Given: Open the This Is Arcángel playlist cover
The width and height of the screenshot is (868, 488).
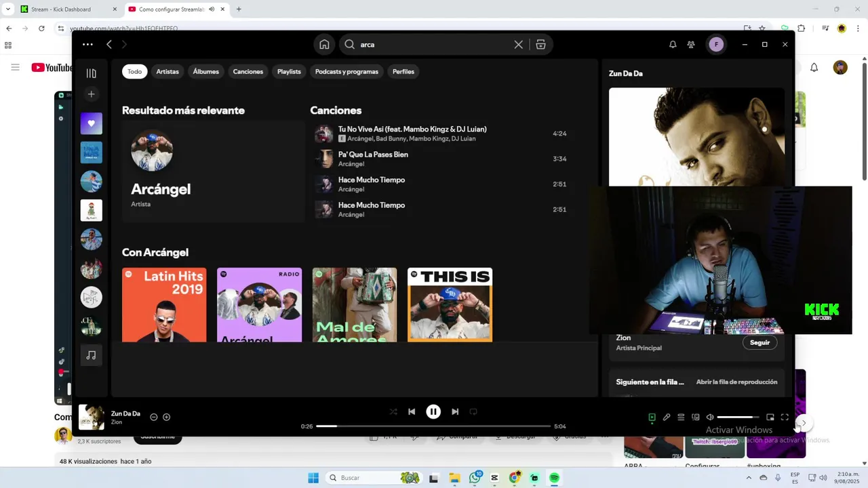Looking at the screenshot, I should 450,305.
